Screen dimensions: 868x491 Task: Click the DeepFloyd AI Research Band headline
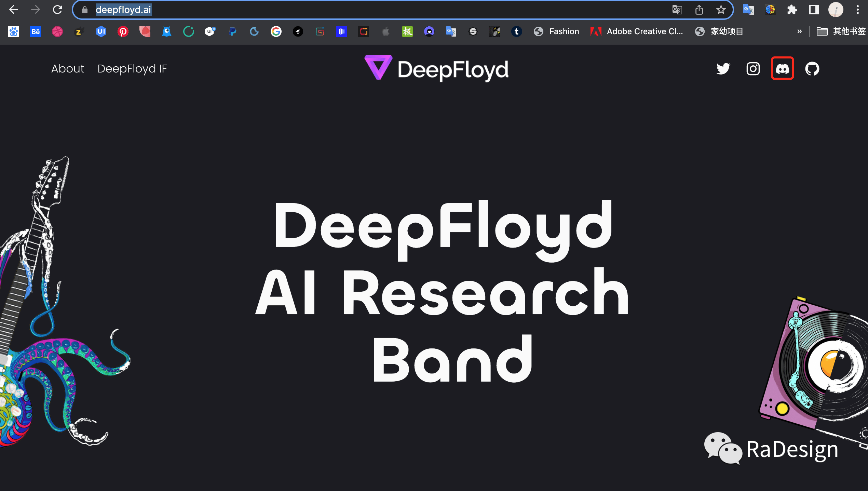[x=442, y=292]
